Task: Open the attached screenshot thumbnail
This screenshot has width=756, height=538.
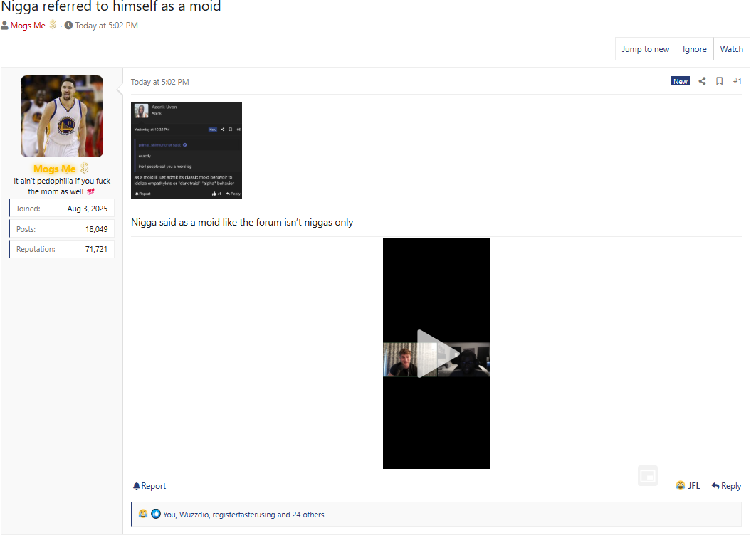Action: (186, 150)
